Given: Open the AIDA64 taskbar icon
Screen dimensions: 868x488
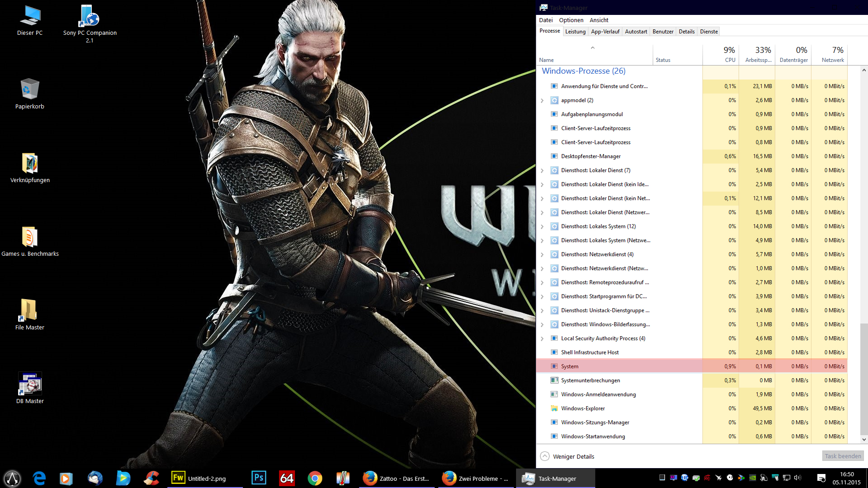Looking at the screenshot, I should [287, 478].
